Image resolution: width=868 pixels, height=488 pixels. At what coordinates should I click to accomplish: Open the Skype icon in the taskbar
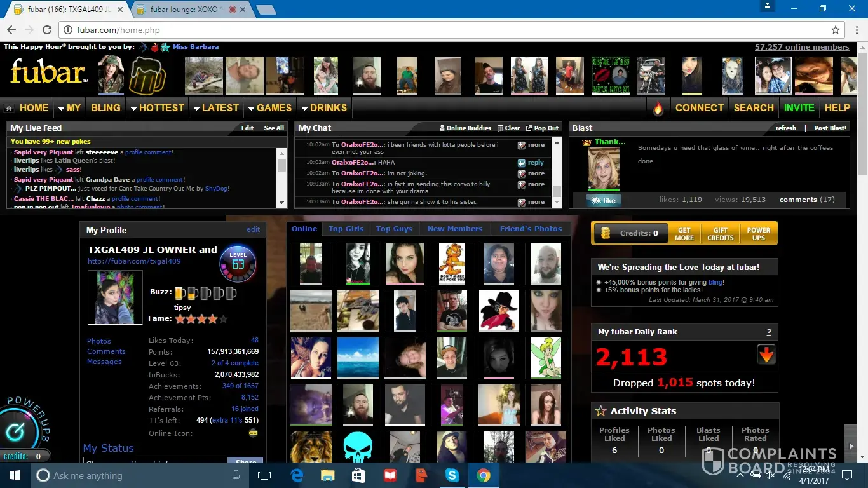click(452, 475)
